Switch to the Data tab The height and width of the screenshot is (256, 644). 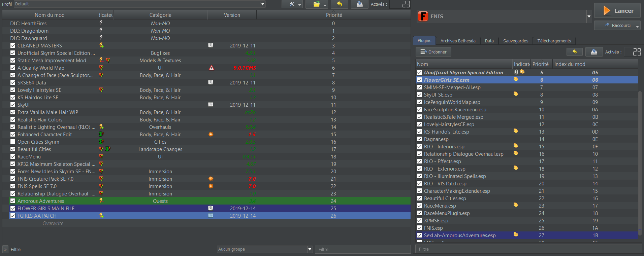[x=489, y=41]
